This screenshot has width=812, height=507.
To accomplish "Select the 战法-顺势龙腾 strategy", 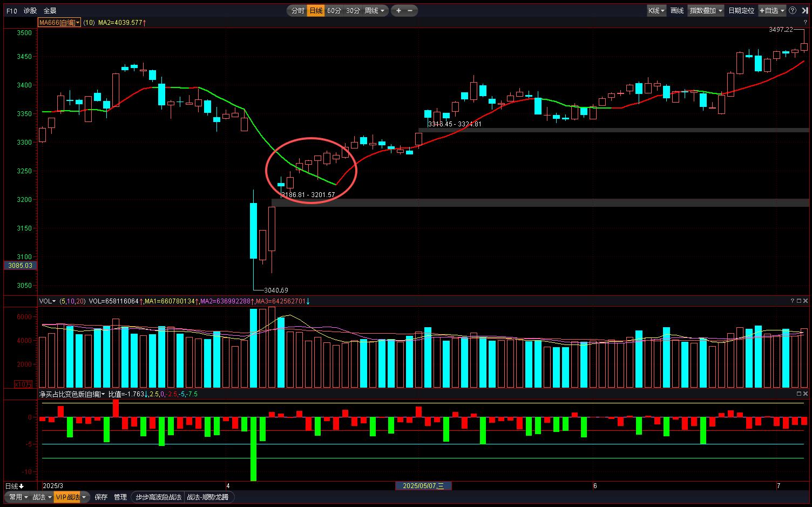I will [208, 497].
